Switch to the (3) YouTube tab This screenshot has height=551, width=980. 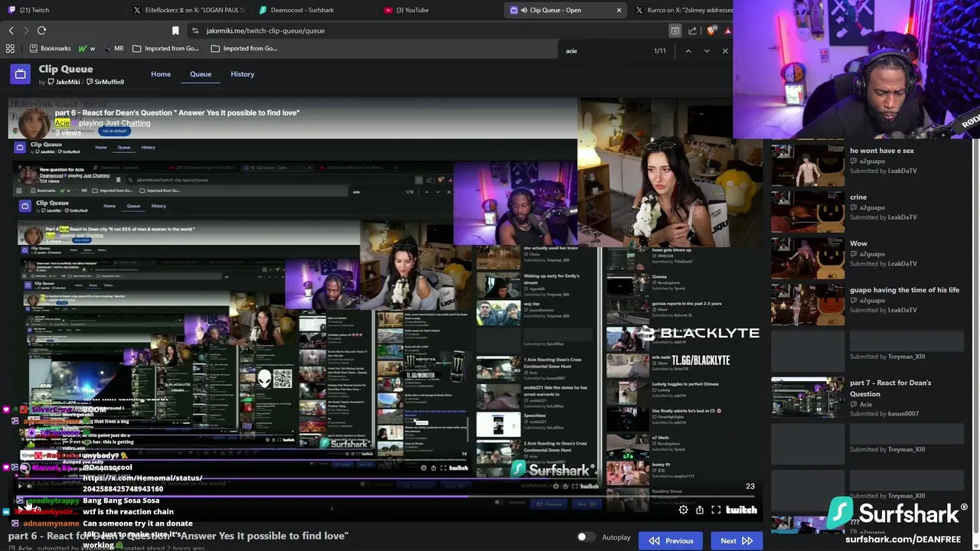[x=407, y=10]
